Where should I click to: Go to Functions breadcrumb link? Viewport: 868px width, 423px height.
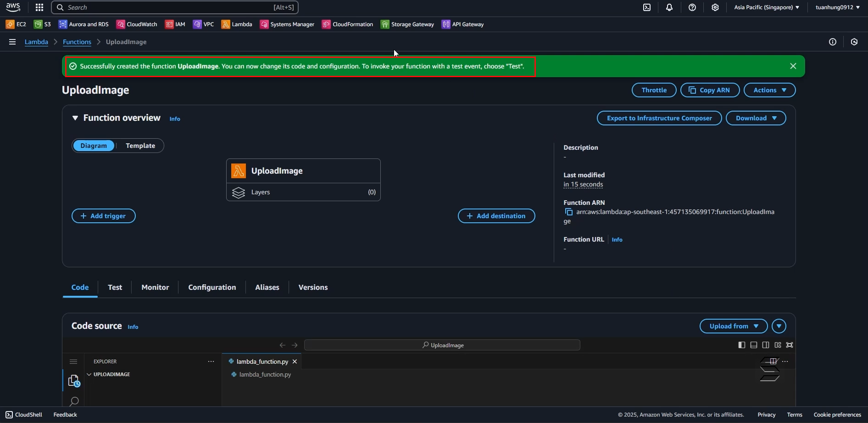click(77, 42)
